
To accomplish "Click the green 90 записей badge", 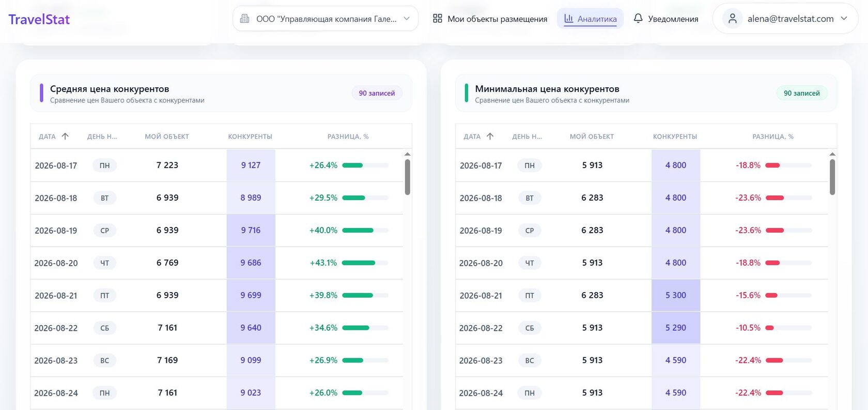I will [801, 93].
